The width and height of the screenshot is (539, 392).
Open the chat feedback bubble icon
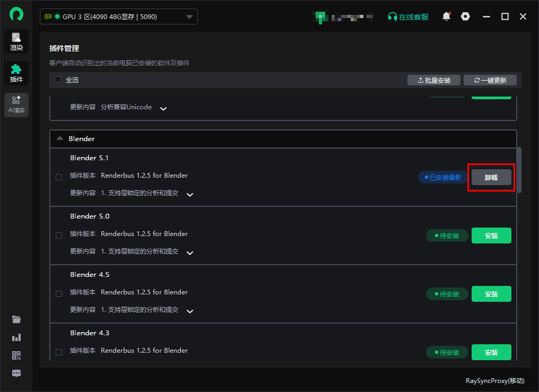click(16, 373)
